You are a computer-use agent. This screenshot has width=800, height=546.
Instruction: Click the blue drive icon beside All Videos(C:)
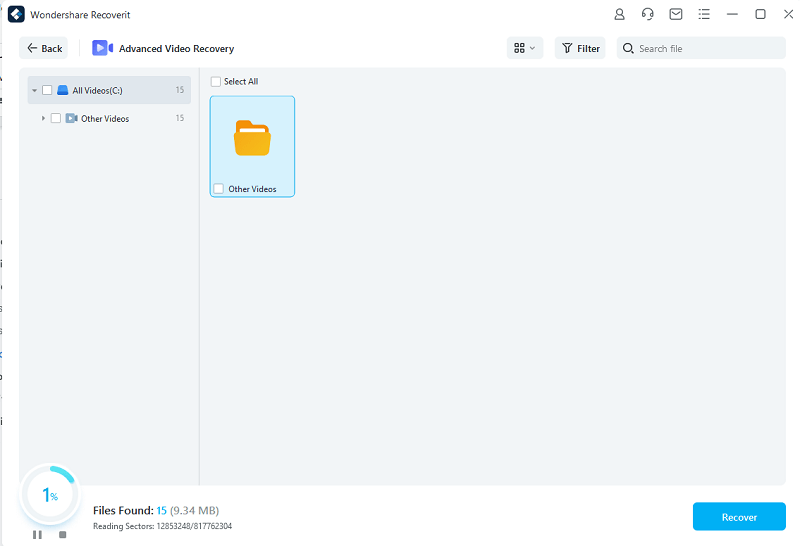coord(63,90)
